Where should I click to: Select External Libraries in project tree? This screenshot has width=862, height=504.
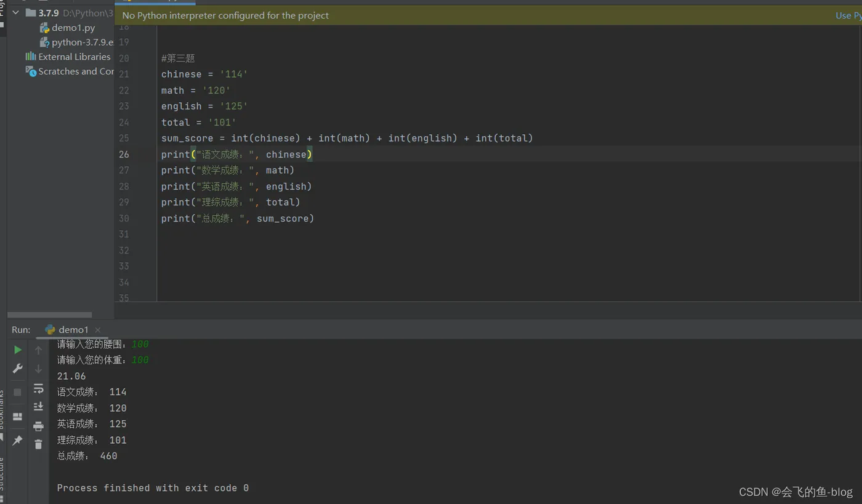point(75,57)
